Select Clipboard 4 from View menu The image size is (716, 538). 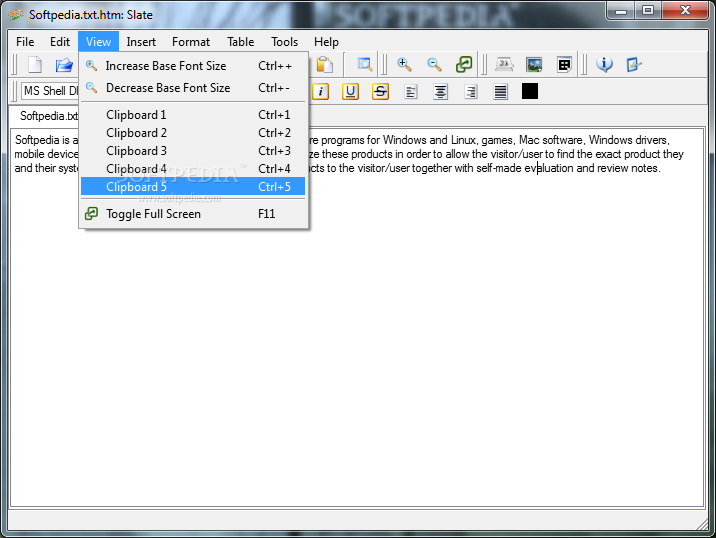click(x=193, y=169)
